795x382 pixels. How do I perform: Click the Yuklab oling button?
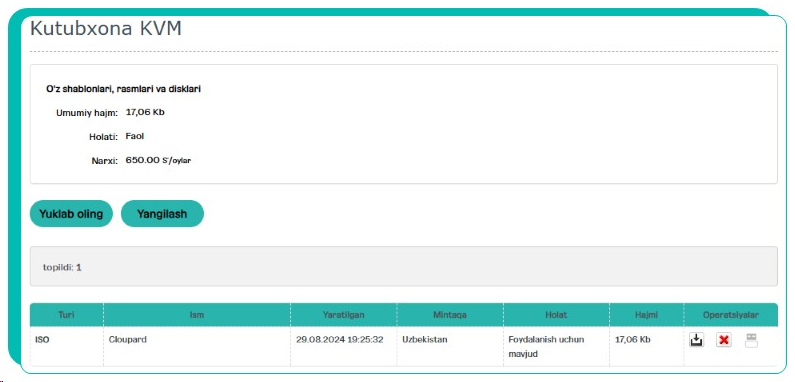pos(71,214)
